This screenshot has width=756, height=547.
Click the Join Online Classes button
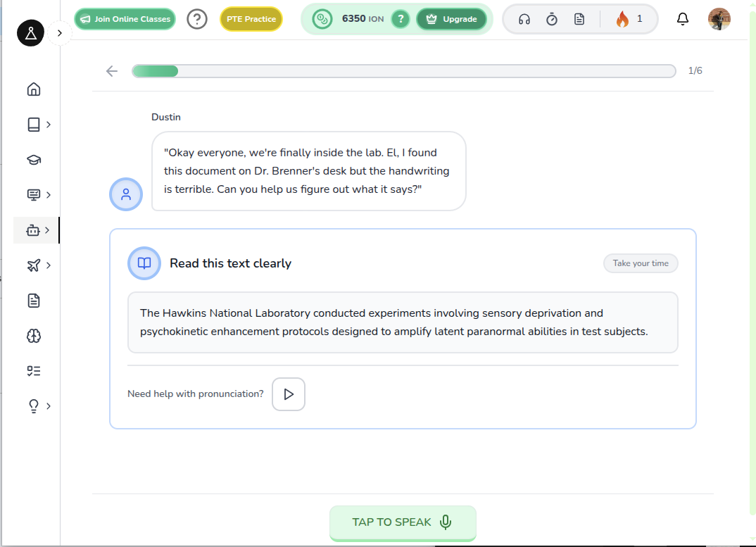[x=125, y=19]
